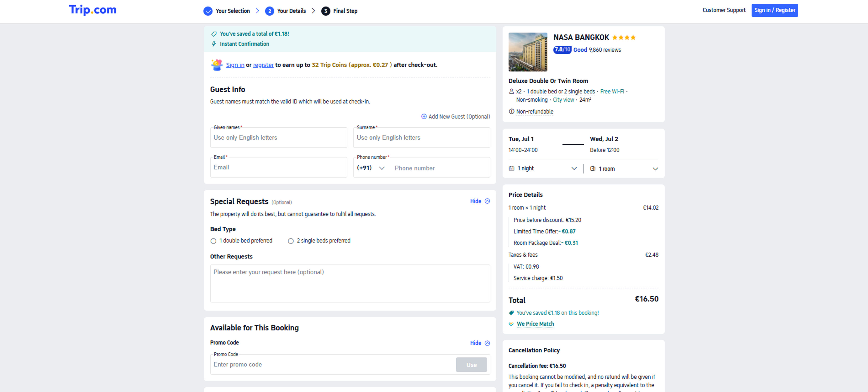Click the Use promo code button

(471, 365)
